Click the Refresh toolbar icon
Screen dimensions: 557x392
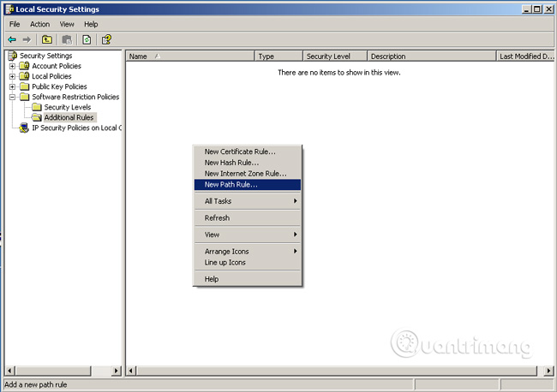[87, 39]
